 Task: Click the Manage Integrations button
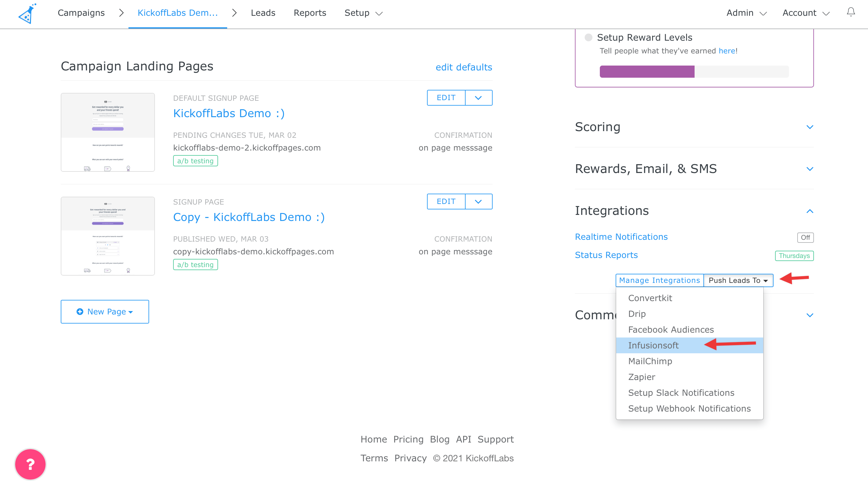[x=659, y=280]
